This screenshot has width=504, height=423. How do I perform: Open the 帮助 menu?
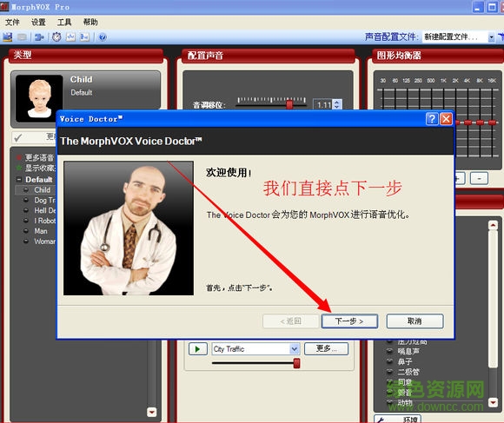click(x=90, y=23)
